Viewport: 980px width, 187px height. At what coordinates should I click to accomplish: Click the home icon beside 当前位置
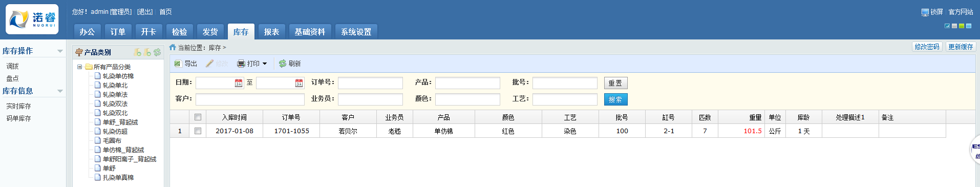point(173,47)
